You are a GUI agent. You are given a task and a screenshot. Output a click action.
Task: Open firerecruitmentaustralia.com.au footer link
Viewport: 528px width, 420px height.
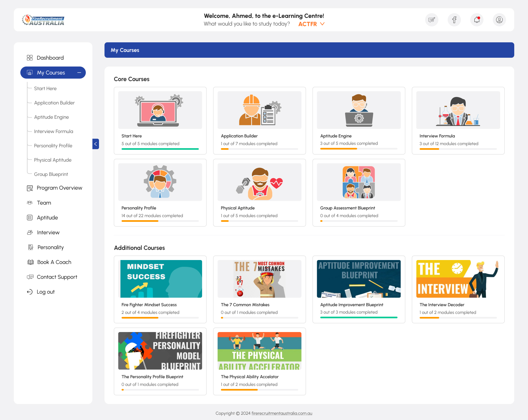point(282,413)
